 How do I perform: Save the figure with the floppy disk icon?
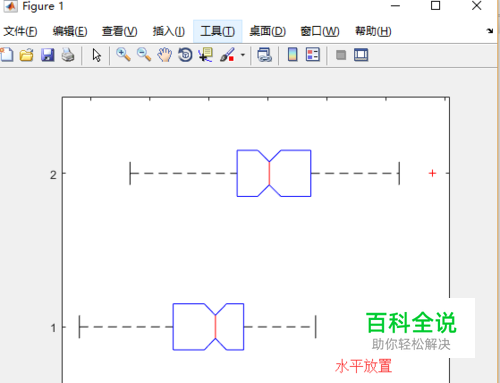pyautogui.click(x=48, y=55)
